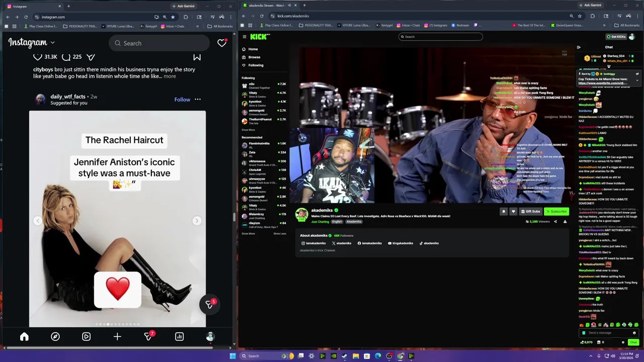644x362 pixels.
Task: Open akademiks TikTok link
Action: 429,243
